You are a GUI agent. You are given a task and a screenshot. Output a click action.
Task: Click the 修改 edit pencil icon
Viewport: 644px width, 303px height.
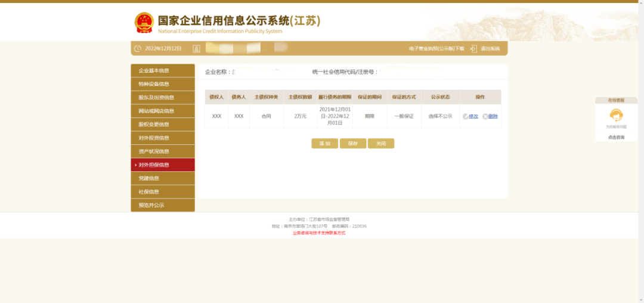coord(466,116)
